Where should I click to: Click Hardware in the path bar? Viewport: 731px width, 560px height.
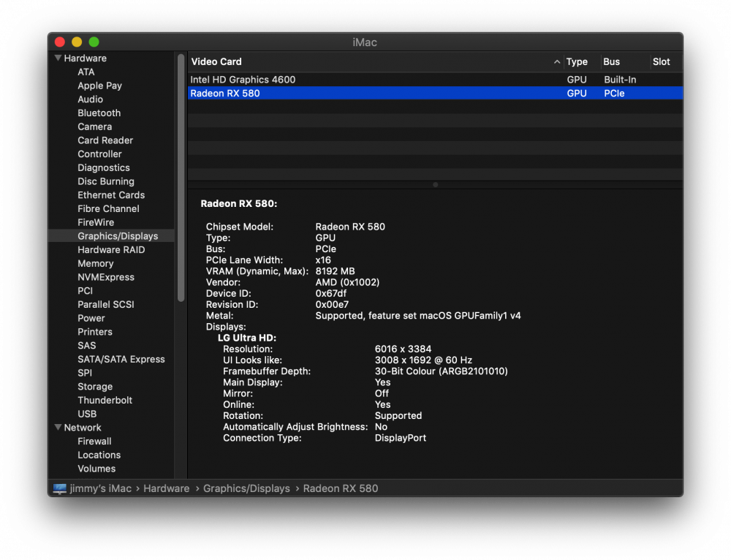click(167, 488)
